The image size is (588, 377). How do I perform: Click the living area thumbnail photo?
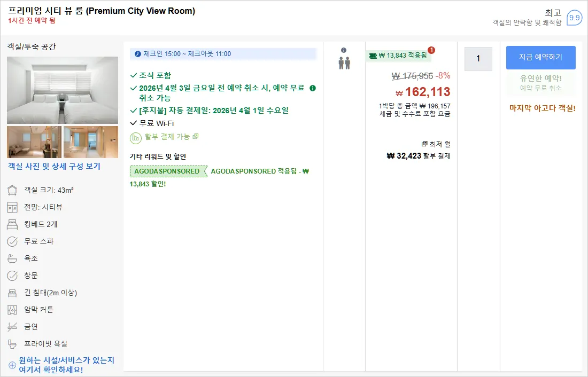tap(34, 142)
